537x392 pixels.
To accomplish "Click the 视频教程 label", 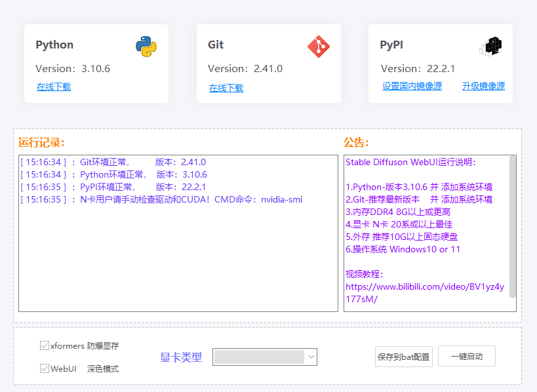I will pyautogui.click(x=365, y=274).
